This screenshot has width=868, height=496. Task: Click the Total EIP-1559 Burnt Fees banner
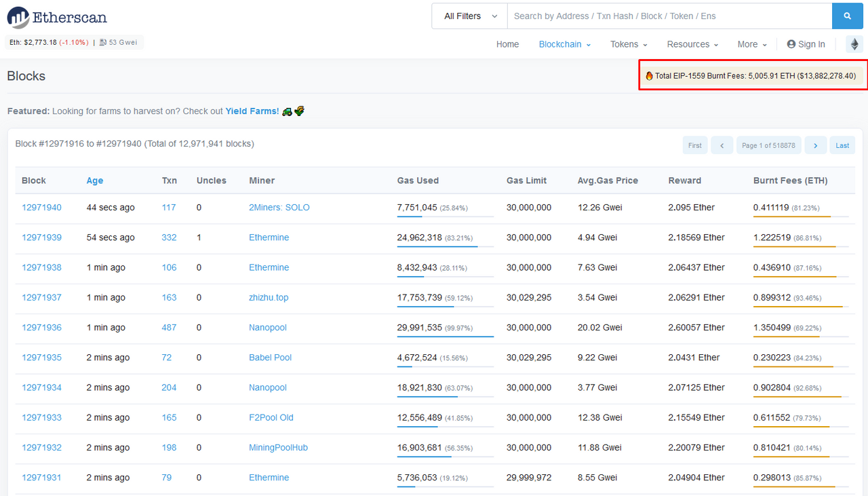point(753,76)
